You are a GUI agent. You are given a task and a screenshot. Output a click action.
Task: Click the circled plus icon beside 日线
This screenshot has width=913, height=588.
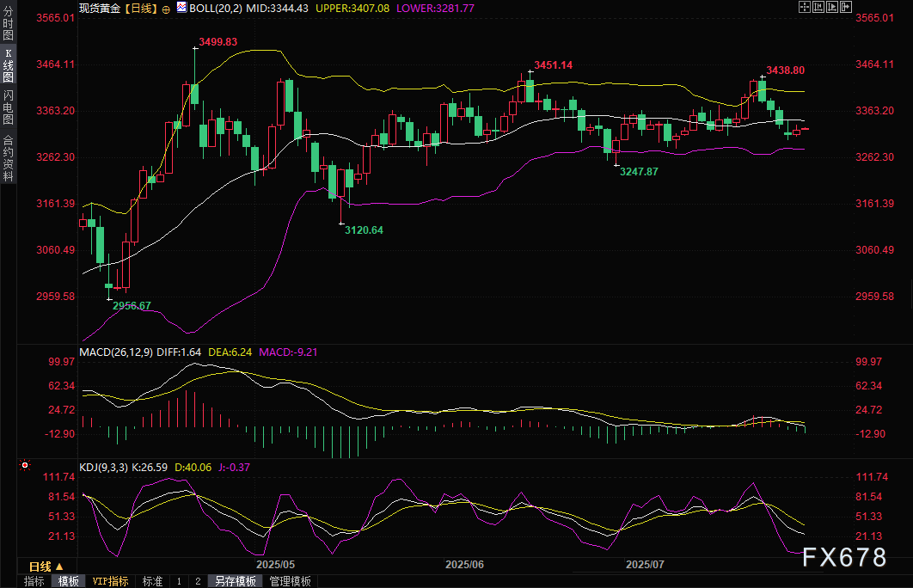[166, 8]
